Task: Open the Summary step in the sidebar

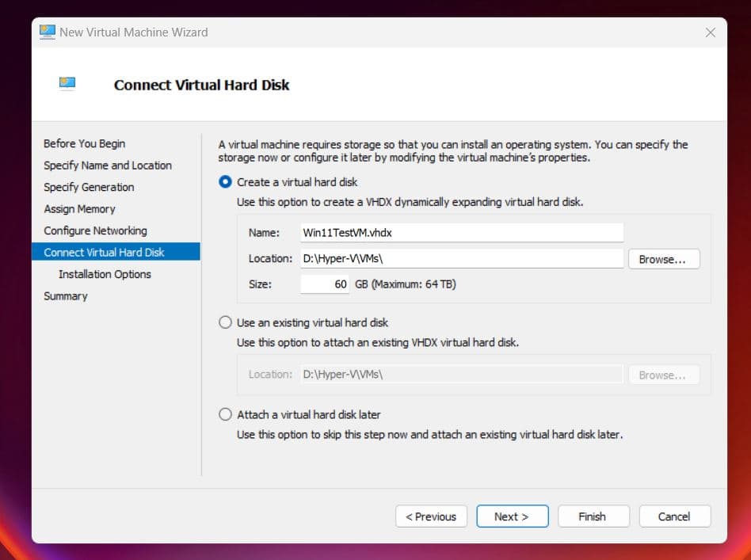Action: [66, 296]
